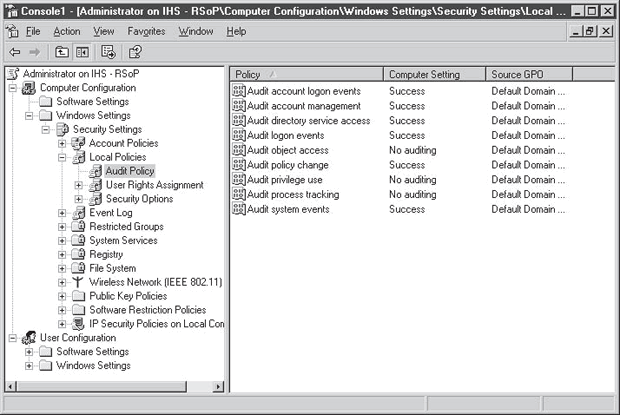
Task: Select Audit Policy in the tree
Action: [130, 171]
